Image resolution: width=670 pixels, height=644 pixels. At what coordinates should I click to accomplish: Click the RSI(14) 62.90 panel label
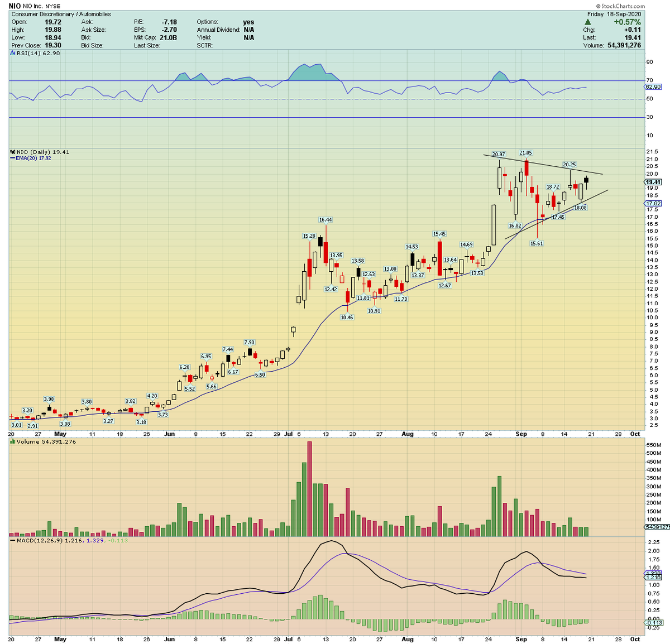[38, 54]
